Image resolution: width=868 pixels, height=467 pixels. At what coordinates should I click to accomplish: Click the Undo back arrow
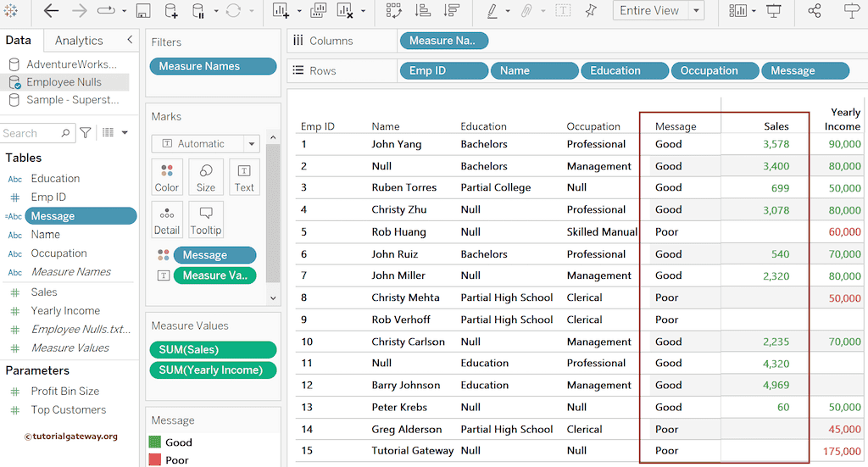pos(51,10)
